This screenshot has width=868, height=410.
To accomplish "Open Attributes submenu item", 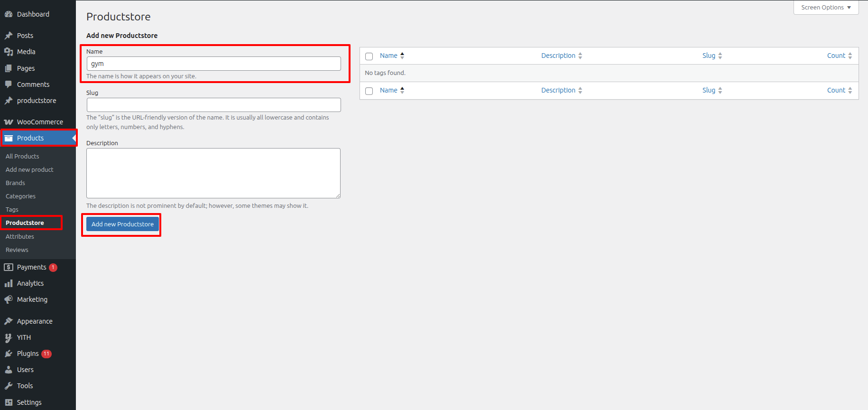I will click(20, 236).
